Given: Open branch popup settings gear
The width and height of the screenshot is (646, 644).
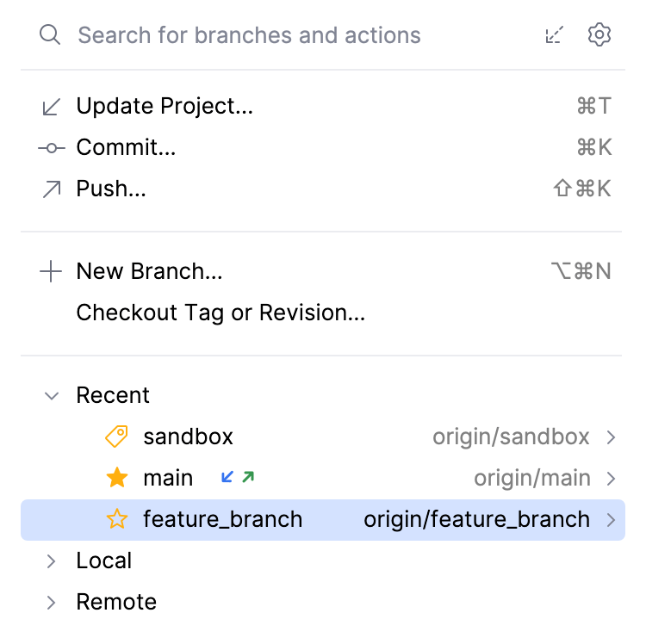Looking at the screenshot, I should (599, 35).
